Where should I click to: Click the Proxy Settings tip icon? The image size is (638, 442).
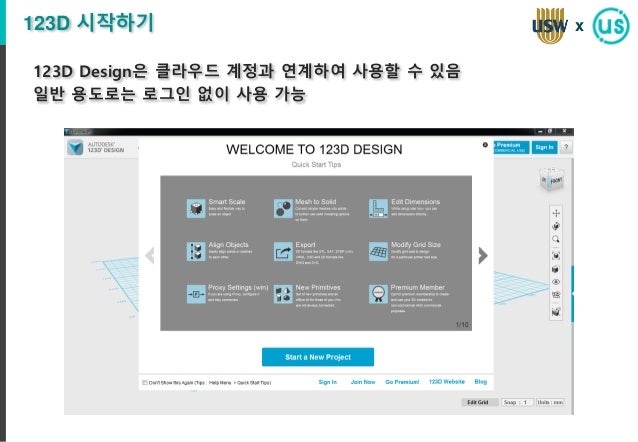point(196,294)
